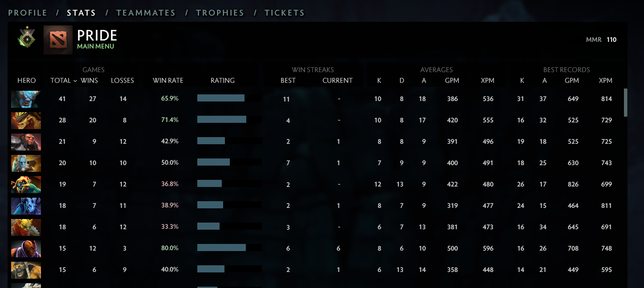This screenshot has height=288, width=644.
Task: Sort heroes by the WINS column
Action: click(90, 81)
